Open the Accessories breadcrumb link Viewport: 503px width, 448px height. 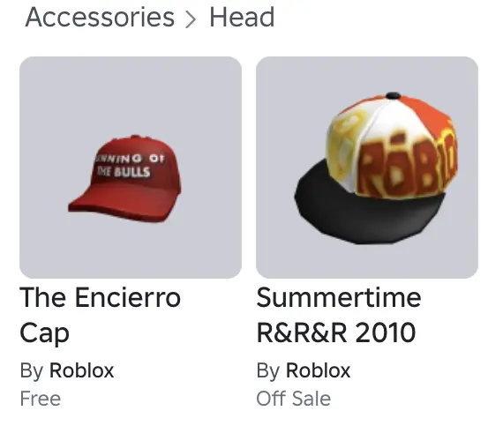point(100,18)
